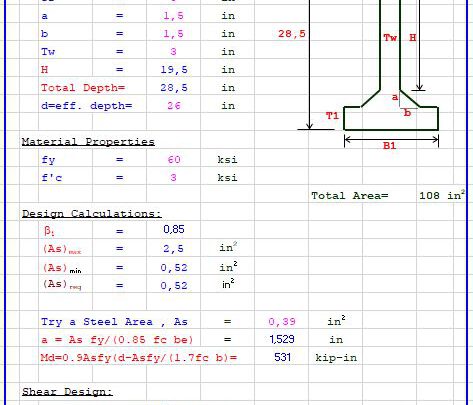Click the Material Properties heading
Screen dimensions: 473x405
(88, 142)
